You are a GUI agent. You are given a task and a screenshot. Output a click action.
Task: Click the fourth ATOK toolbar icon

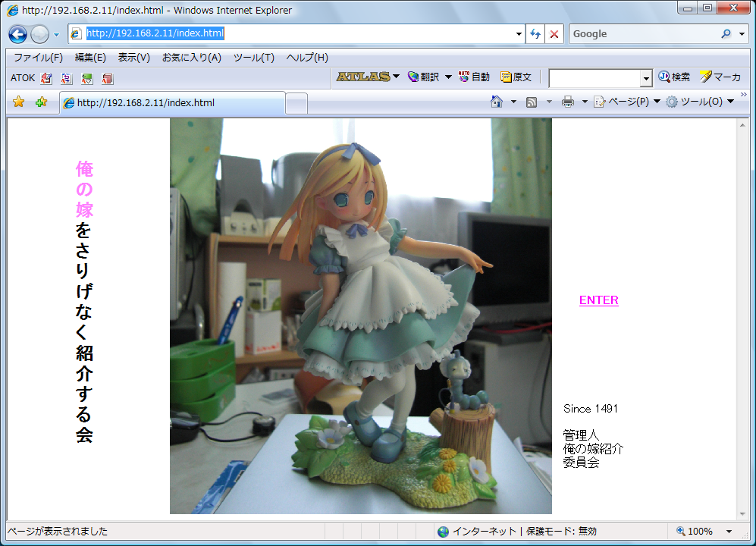(x=108, y=78)
